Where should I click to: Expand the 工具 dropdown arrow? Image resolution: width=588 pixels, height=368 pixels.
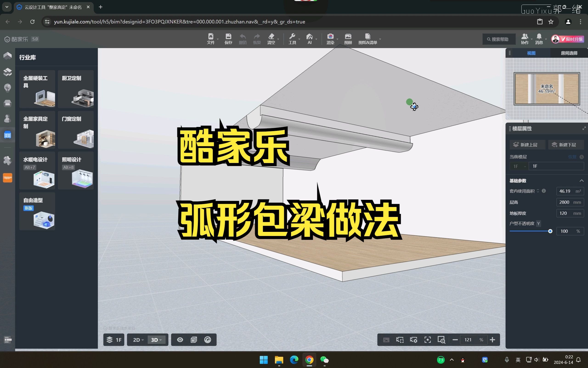[299, 39]
